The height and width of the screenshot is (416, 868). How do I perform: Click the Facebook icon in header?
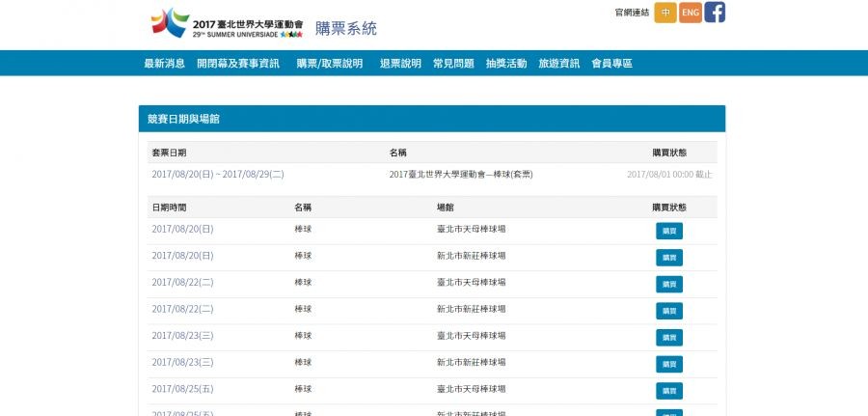[x=715, y=13]
